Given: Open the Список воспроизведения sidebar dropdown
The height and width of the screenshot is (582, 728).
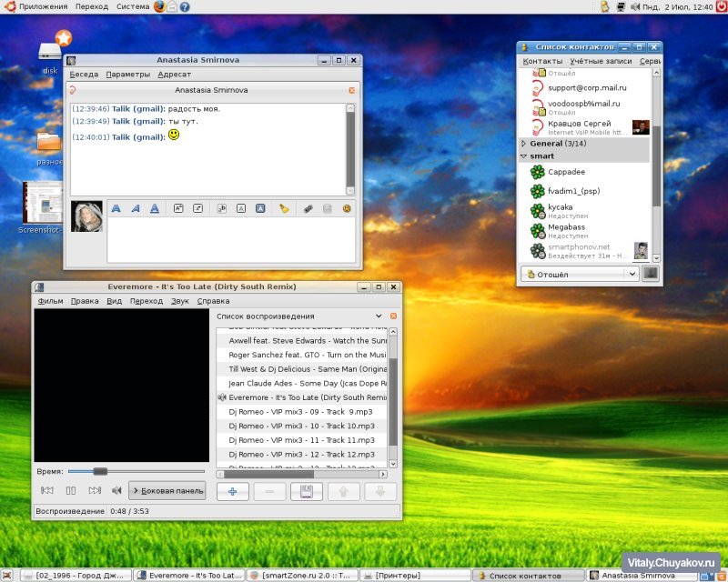Looking at the screenshot, I should coord(379,316).
